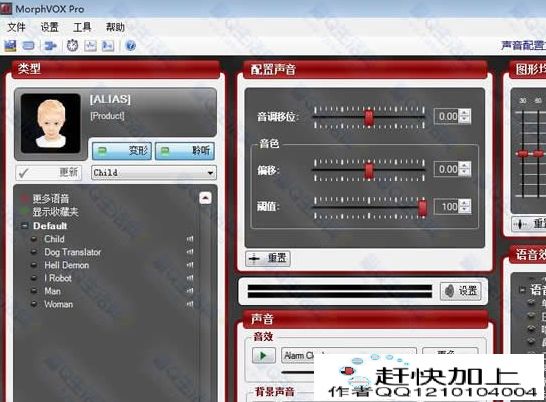
Task: Click the green dot next to 显示收藏夹
Action: click(x=24, y=211)
